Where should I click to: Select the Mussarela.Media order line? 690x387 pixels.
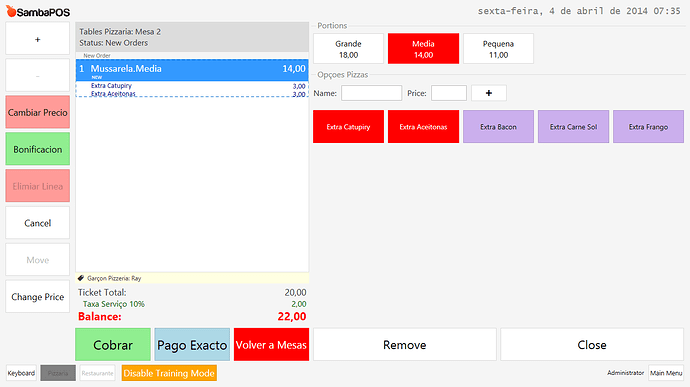pyautogui.click(x=192, y=70)
